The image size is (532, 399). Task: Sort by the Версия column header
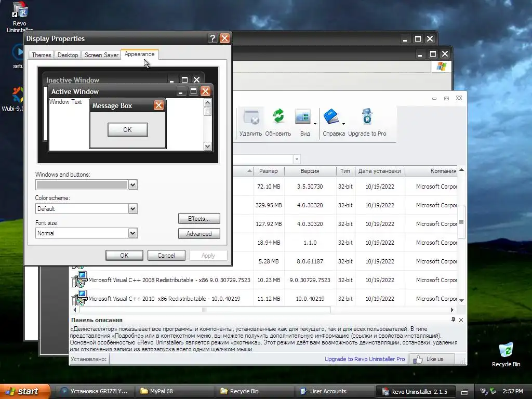click(x=310, y=171)
